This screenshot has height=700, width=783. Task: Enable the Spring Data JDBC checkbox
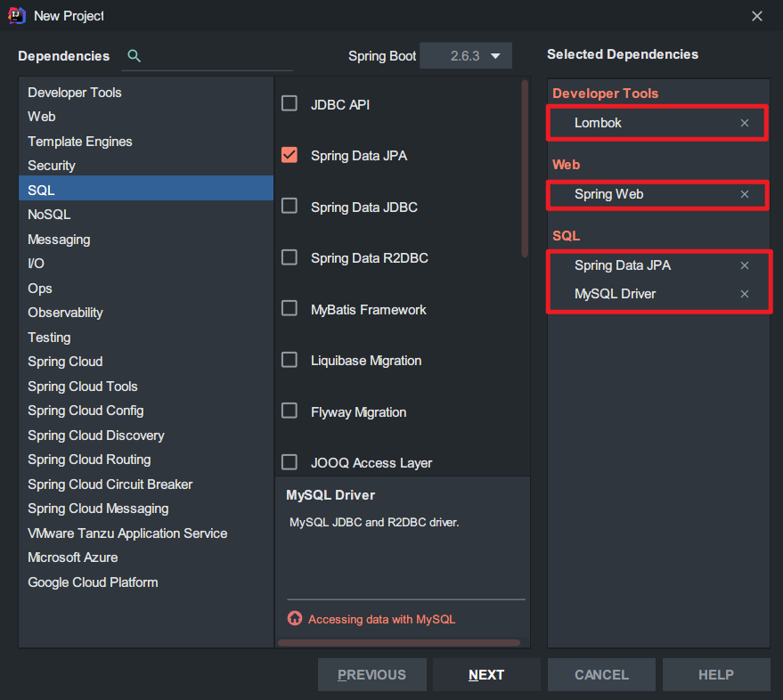tap(290, 206)
